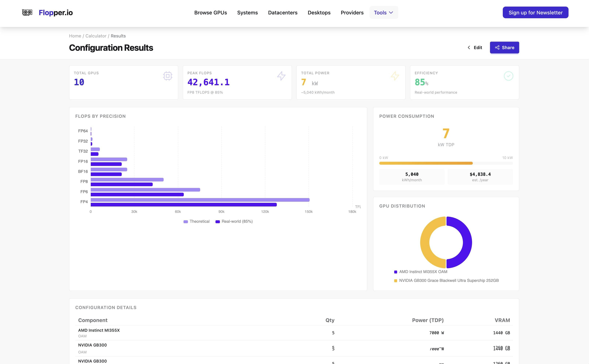The width and height of the screenshot is (589, 364).
Task: Click the yellow bolt icon in Total Power card
Action: pos(395,76)
